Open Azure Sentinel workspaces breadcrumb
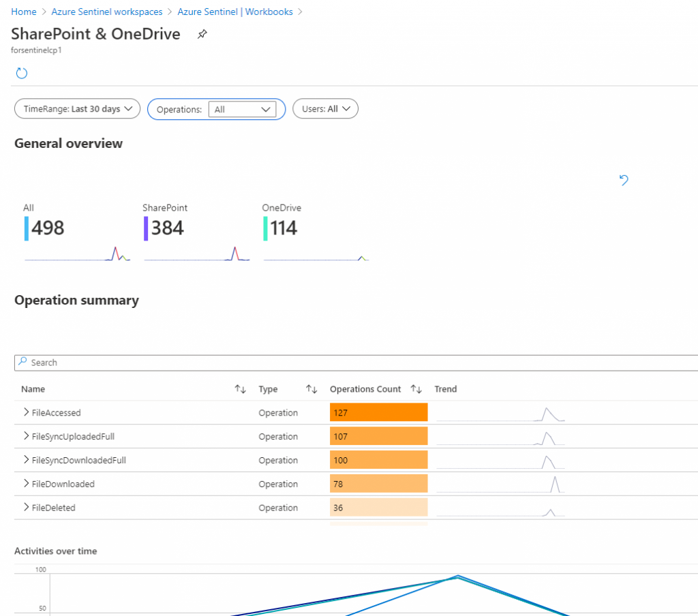698x616 pixels. [107, 12]
